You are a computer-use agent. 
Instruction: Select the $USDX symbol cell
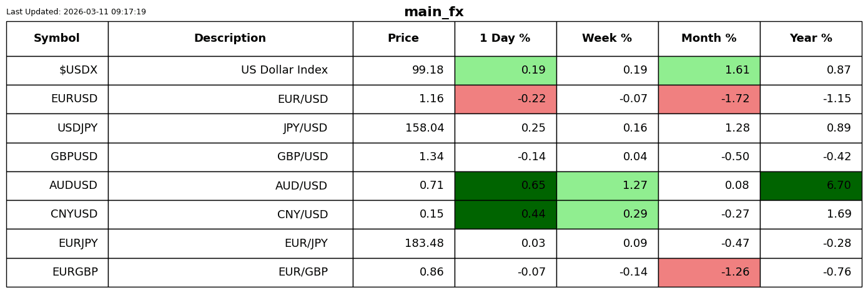pos(57,70)
